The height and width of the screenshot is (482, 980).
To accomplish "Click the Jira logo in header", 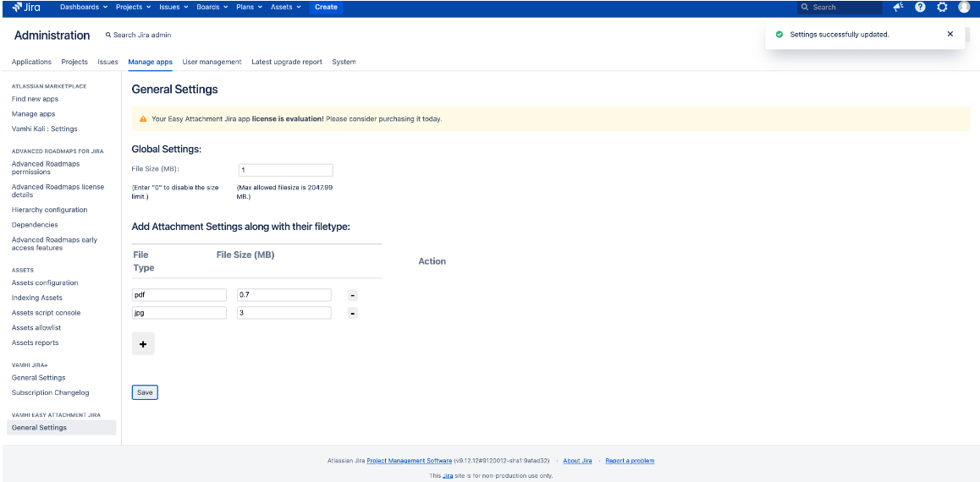I will click(26, 8).
